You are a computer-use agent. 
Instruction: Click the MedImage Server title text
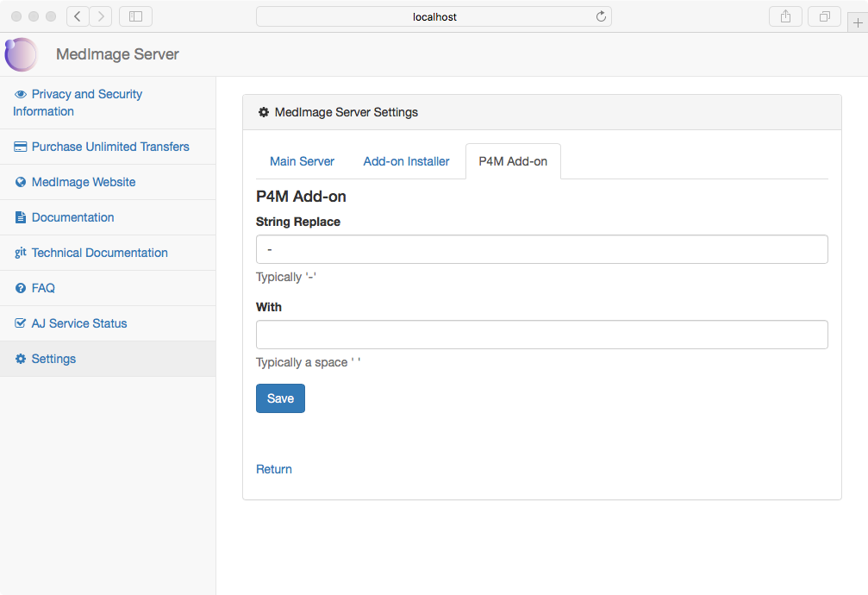pyautogui.click(x=117, y=54)
